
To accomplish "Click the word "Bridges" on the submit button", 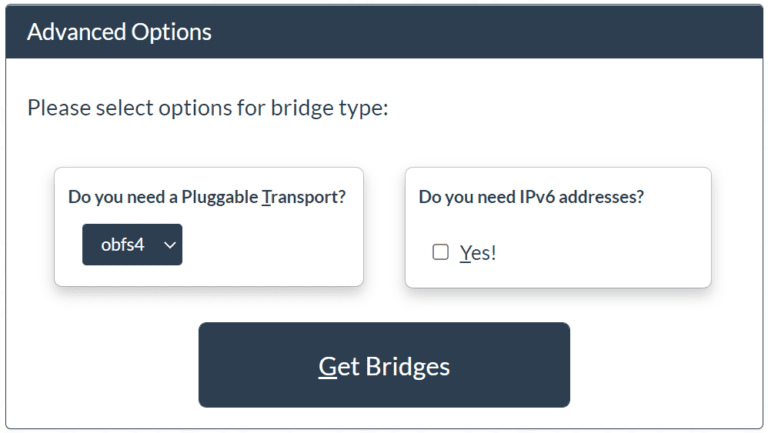I will [x=407, y=366].
